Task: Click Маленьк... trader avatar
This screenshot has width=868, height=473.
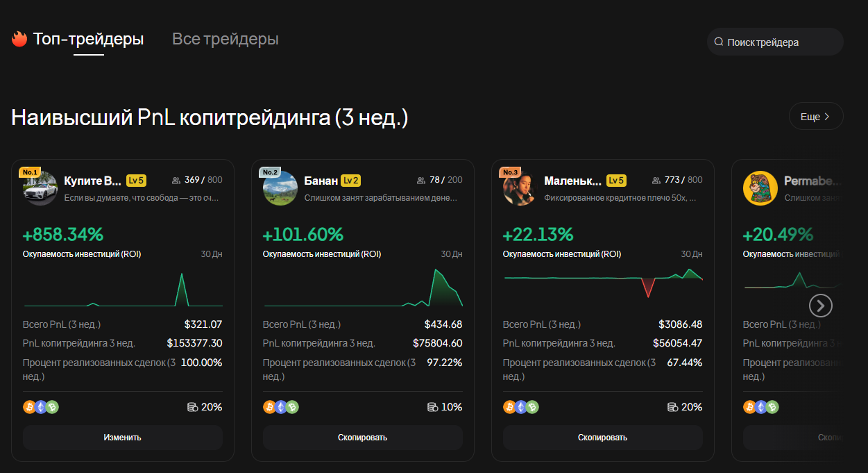Action: (520, 188)
